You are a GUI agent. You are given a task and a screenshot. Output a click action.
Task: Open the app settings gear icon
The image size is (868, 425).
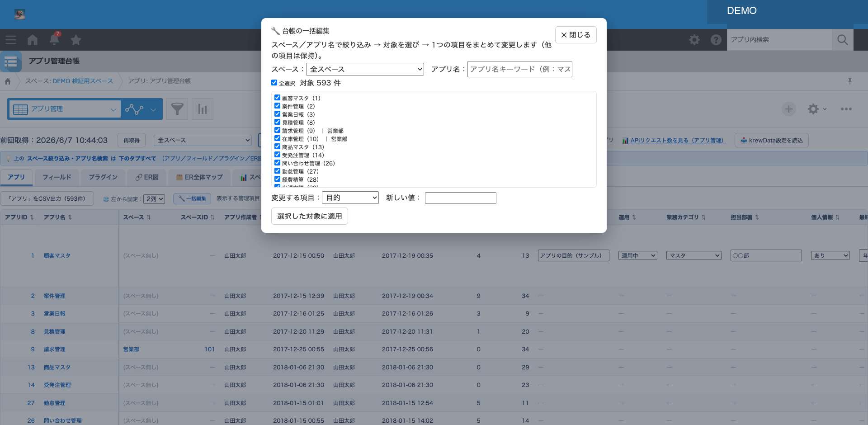(814, 109)
